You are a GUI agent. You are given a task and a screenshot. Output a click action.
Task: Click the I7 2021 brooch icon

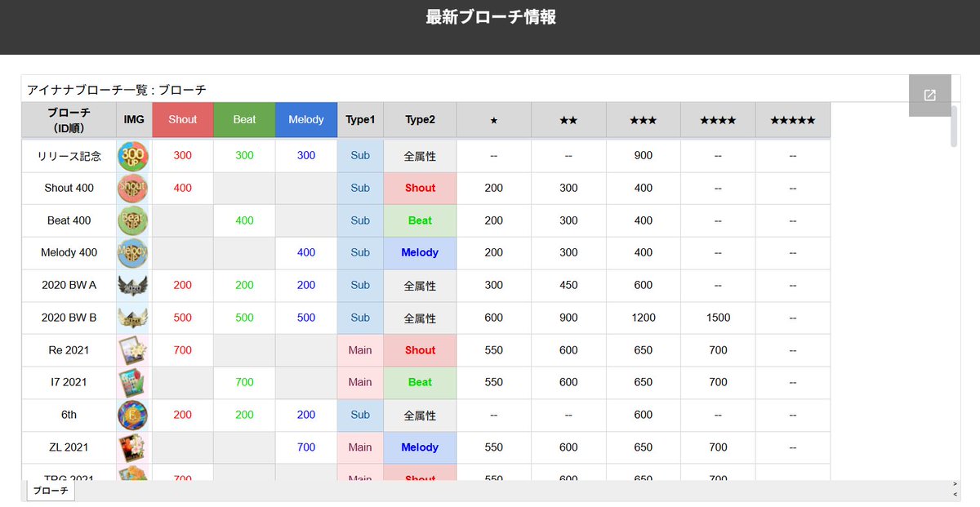click(x=133, y=382)
